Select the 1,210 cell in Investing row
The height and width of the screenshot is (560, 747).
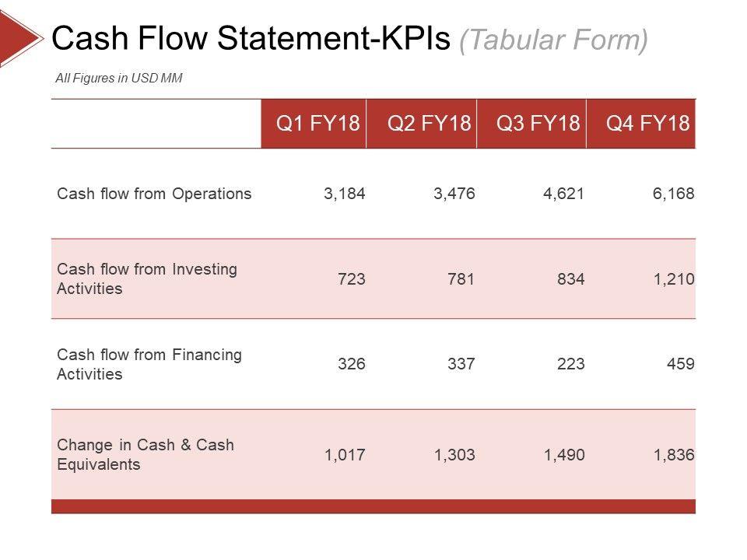point(674,278)
